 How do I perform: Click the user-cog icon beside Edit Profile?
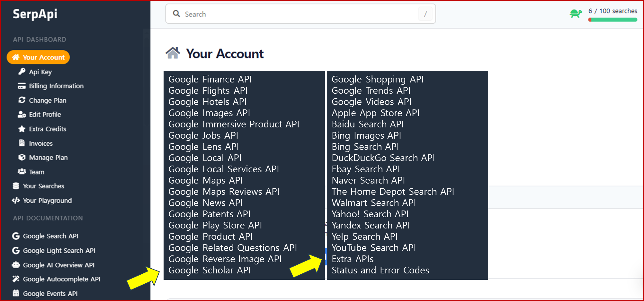click(x=22, y=114)
